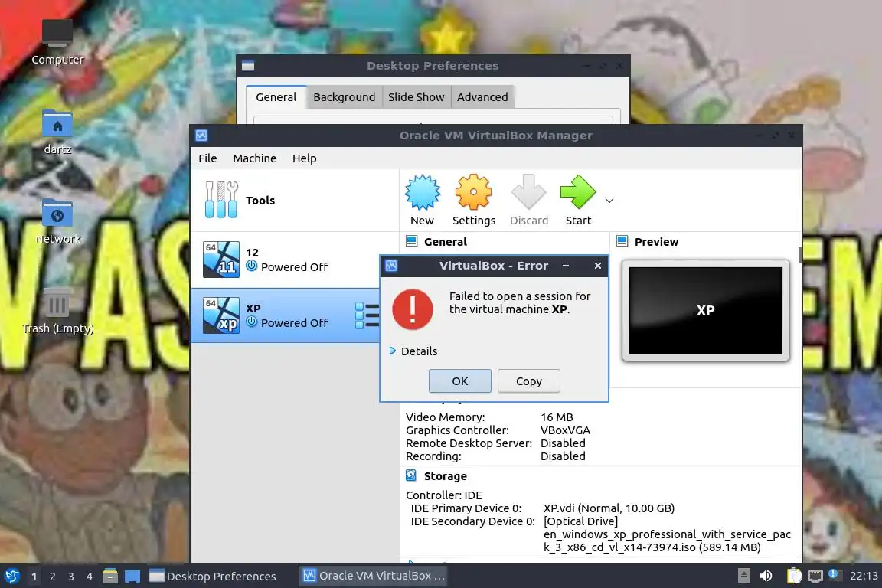Close the VirtualBox Error dialog
This screenshot has height=588, width=882.
pos(598,266)
